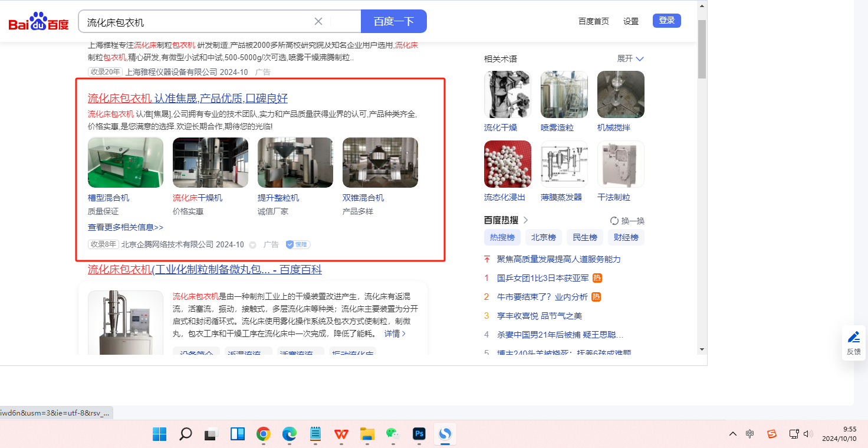The image size is (868, 448).
Task: Click the Baidu logo
Action: click(38, 22)
